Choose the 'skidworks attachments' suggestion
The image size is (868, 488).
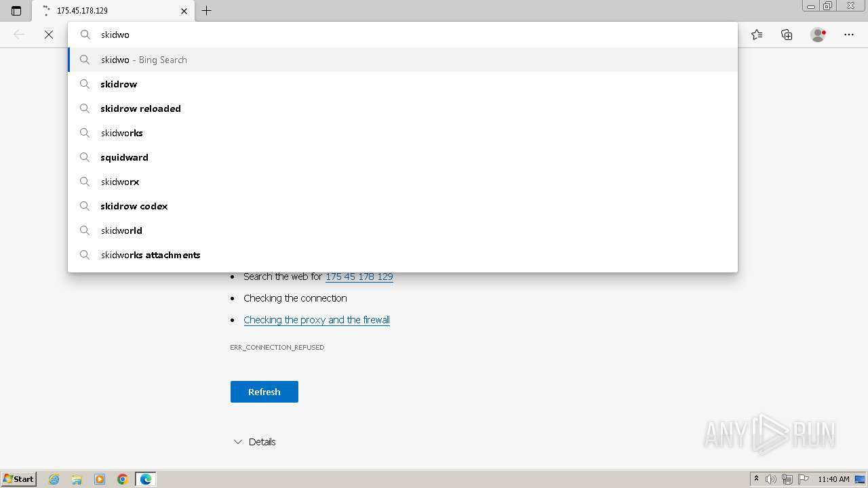pos(403,255)
